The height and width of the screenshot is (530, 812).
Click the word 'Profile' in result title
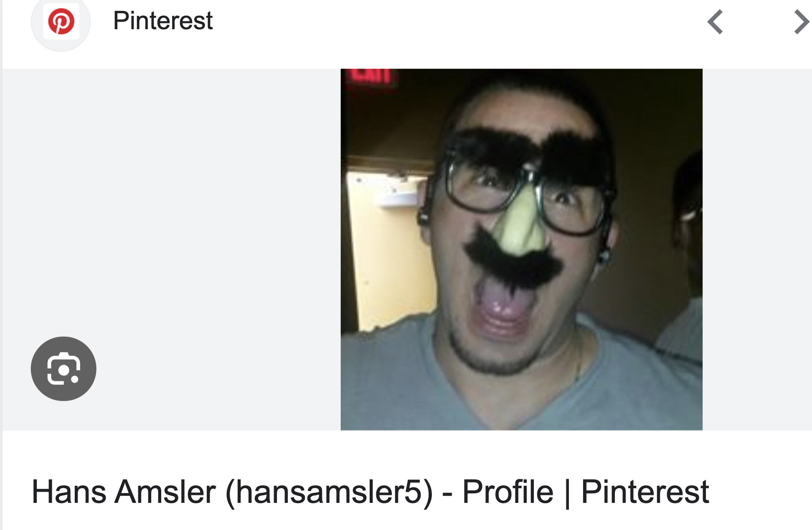tap(507, 492)
